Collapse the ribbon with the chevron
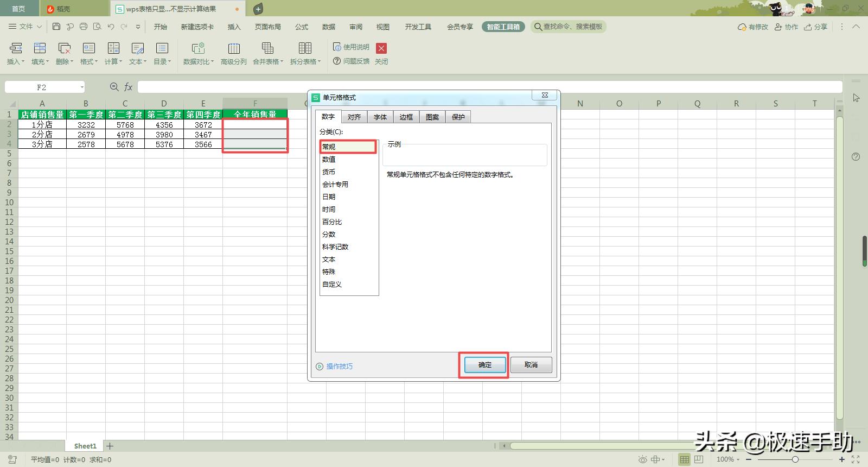 point(856,27)
